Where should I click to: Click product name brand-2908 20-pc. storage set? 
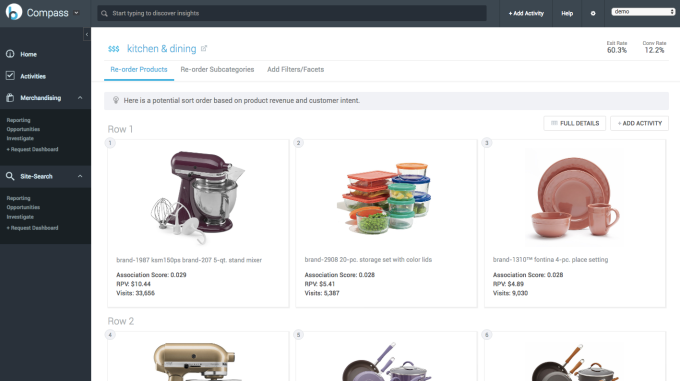coord(368,260)
